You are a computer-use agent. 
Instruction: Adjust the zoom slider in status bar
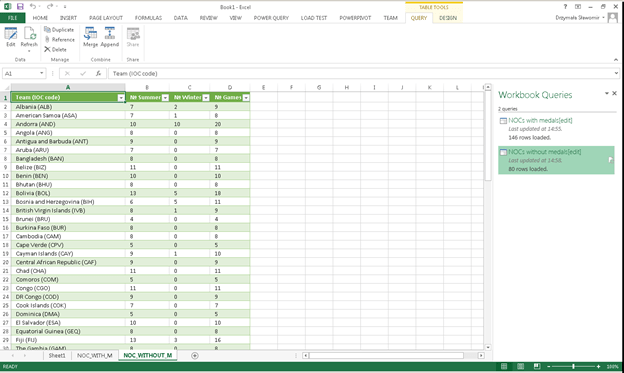point(573,366)
